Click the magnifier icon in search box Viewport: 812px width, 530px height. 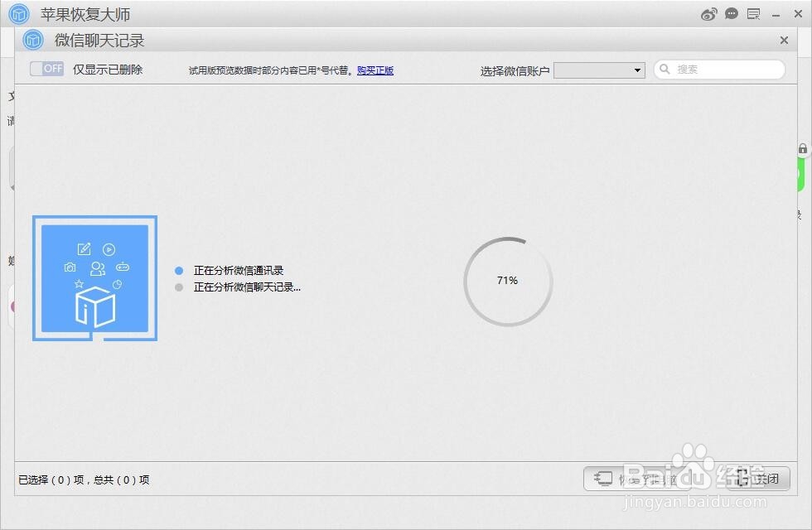pos(665,69)
